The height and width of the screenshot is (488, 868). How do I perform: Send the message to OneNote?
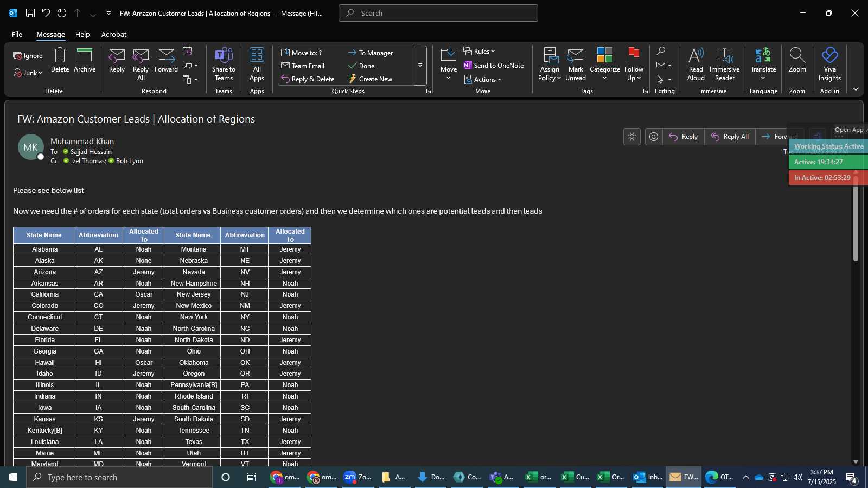coord(494,66)
